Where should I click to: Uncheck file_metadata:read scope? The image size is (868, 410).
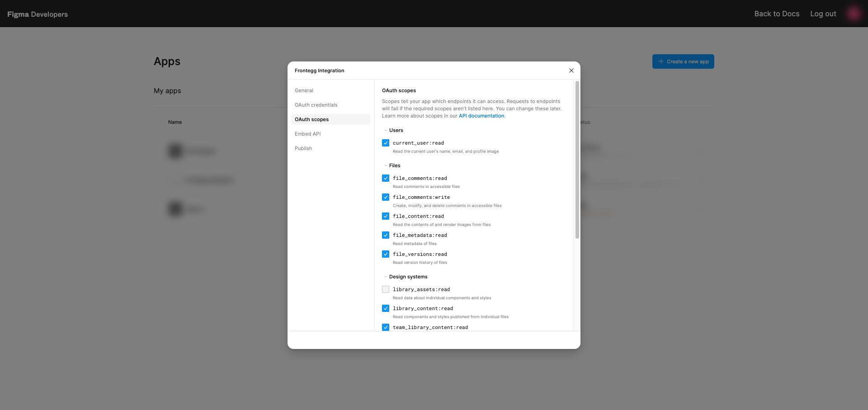click(x=386, y=235)
